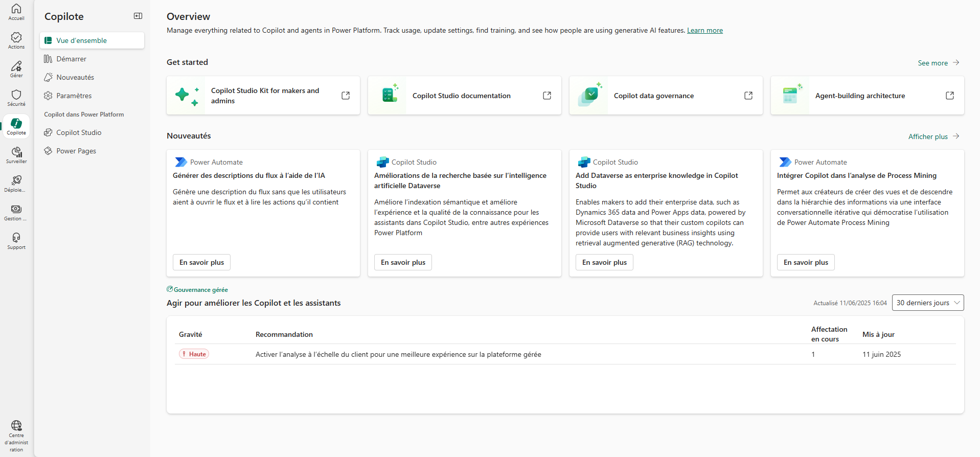
Task: Open Agent-building architecture card
Action: click(x=868, y=96)
